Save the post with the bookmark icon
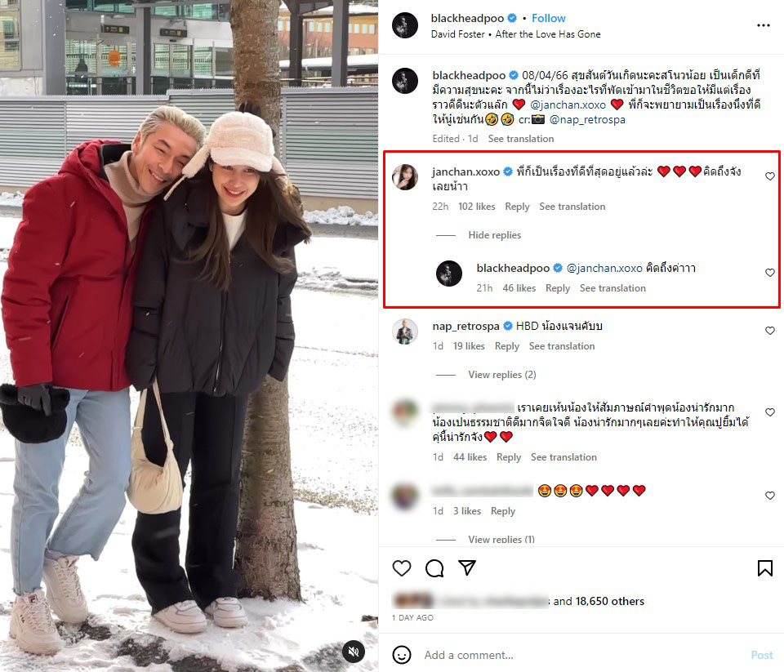The height and width of the screenshot is (672, 784). tap(765, 568)
